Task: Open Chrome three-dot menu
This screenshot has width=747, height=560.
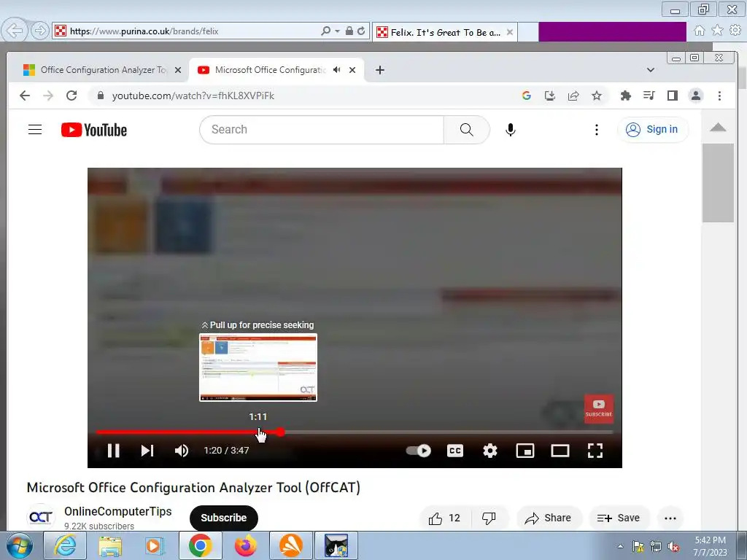Action: tap(719, 96)
